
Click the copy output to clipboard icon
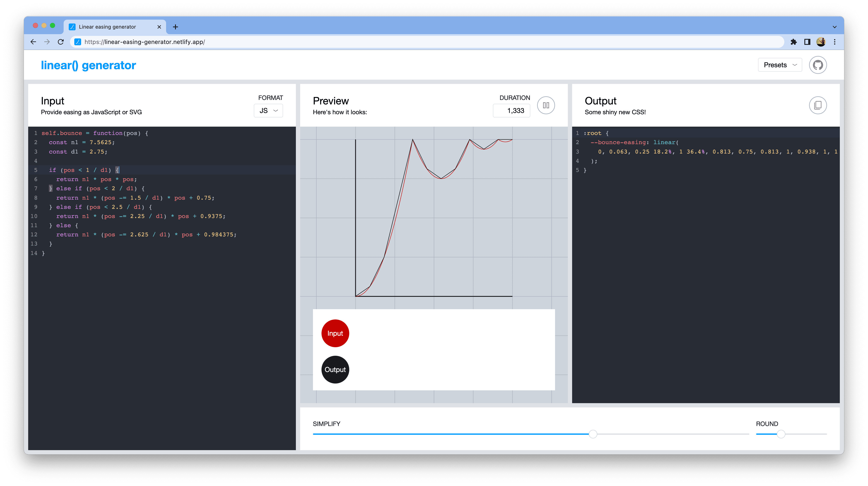click(x=818, y=105)
